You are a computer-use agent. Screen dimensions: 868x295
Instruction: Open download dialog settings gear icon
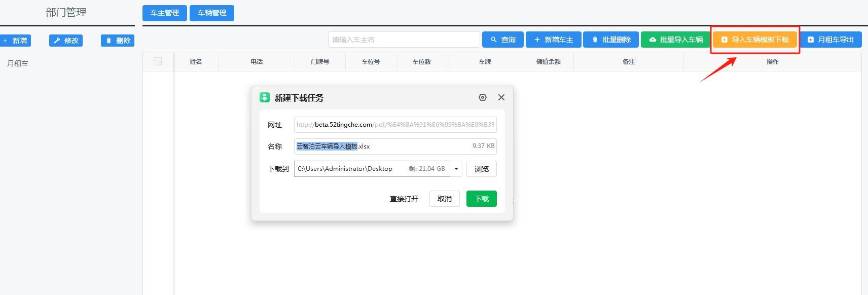point(483,97)
